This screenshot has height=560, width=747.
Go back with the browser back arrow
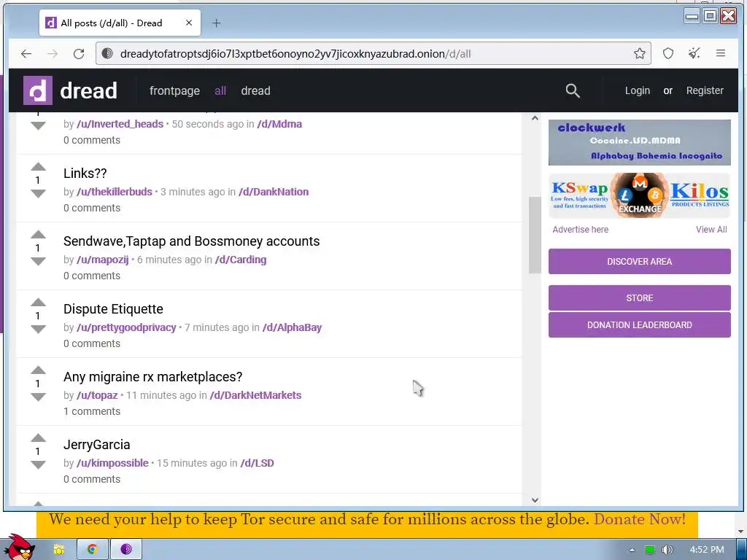(x=26, y=54)
